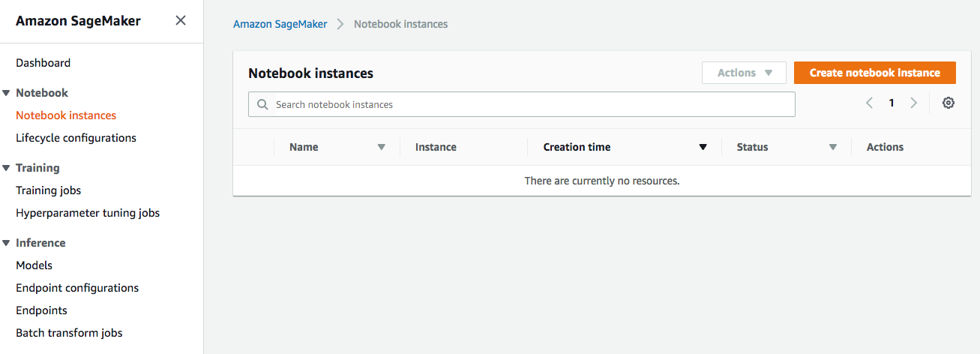Open Models page
This screenshot has height=354, width=980.
pyautogui.click(x=34, y=265)
